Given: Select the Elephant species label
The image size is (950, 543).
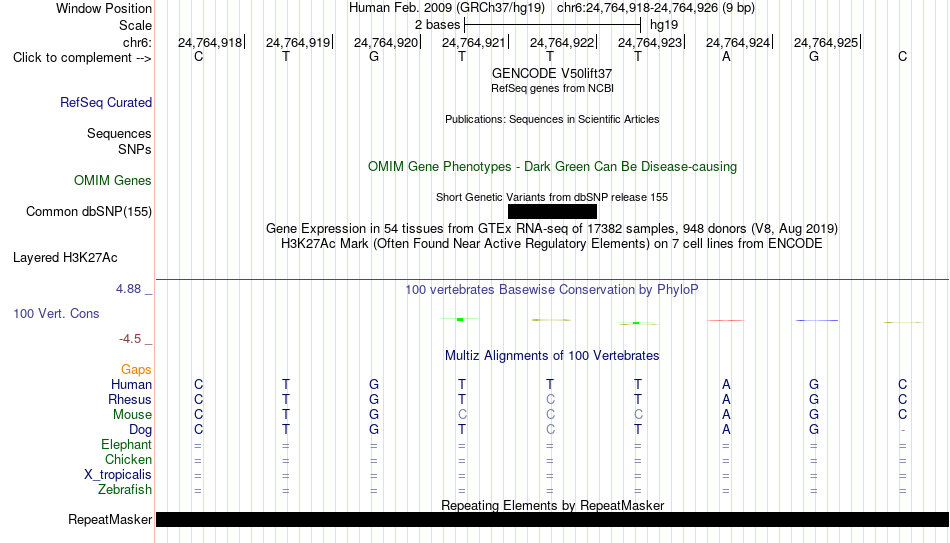Looking at the screenshot, I should pos(127,444).
